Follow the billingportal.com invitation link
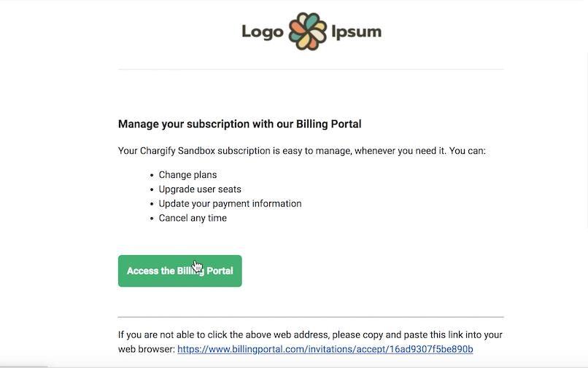Image resolution: width=588 pixels, height=368 pixels. click(x=325, y=349)
